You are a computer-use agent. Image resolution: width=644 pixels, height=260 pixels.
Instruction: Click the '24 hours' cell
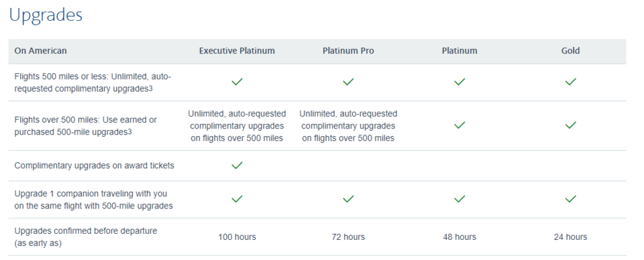(x=570, y=237)
